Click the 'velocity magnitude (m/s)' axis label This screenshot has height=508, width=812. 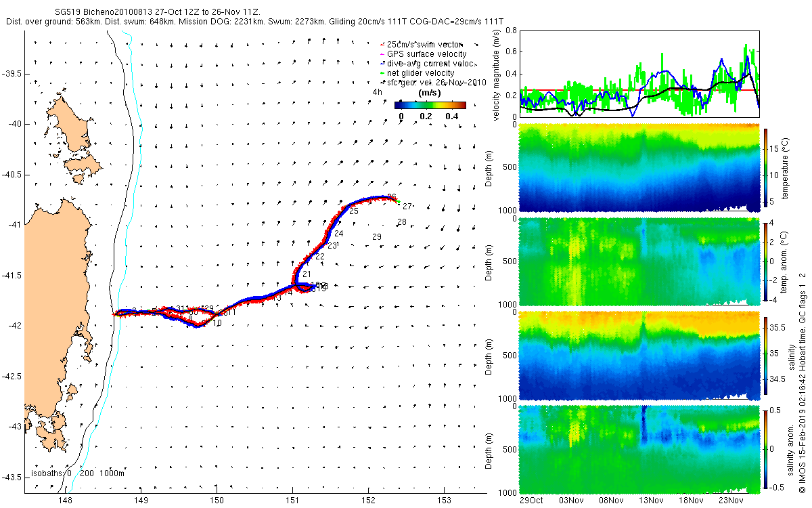point(497,74)
